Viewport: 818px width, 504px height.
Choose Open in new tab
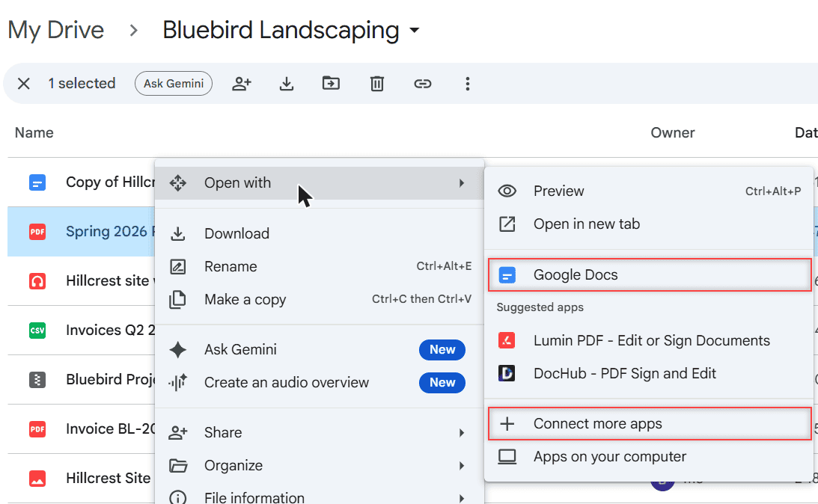649,224
